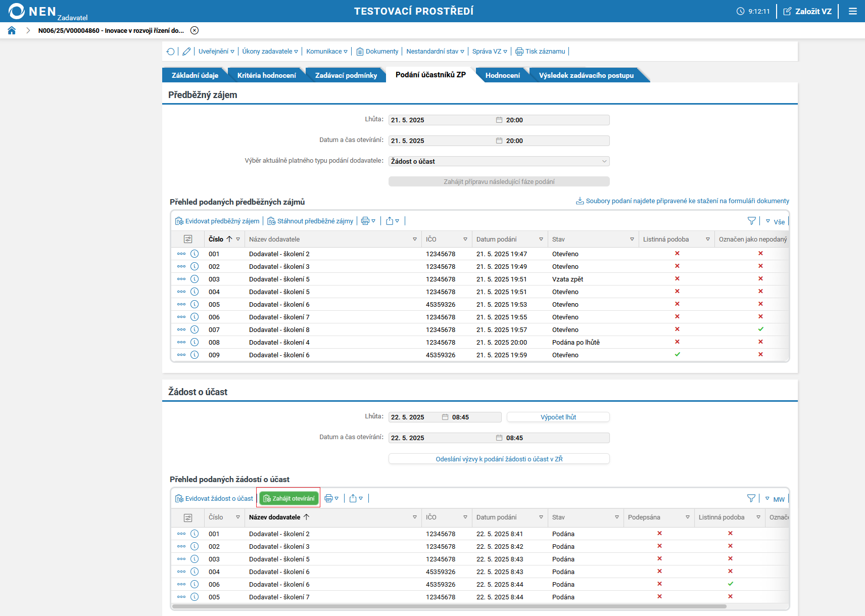Click the Výpočet lhůt button

[558, 417]
